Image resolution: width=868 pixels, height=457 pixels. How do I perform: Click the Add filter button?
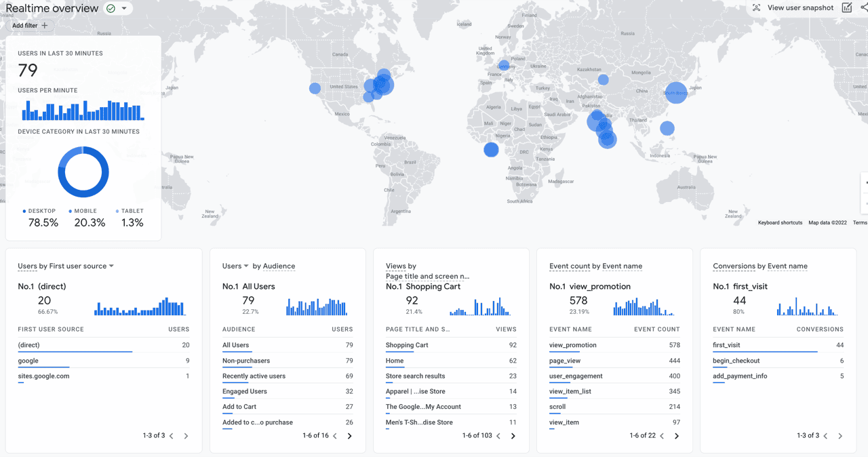tap(30, 26)
